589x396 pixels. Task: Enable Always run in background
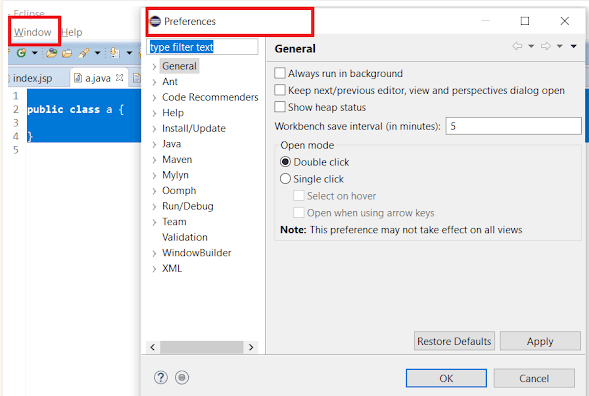pos(280,73)
